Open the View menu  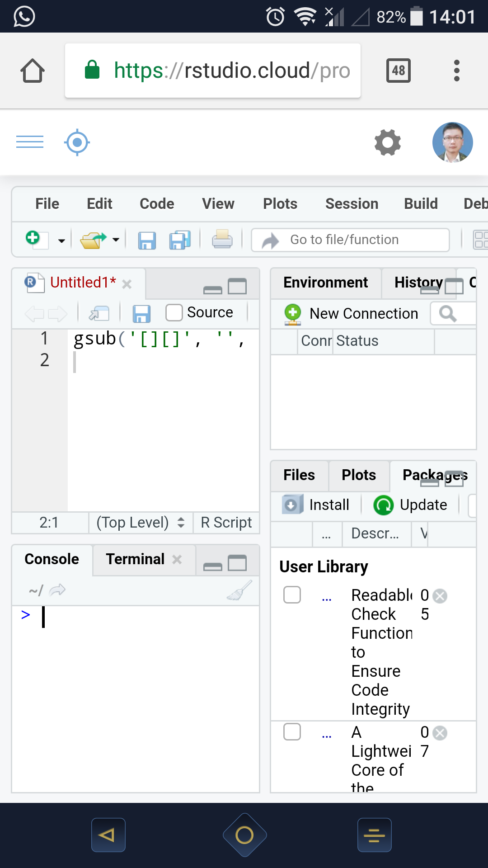(x=218, y=204)
